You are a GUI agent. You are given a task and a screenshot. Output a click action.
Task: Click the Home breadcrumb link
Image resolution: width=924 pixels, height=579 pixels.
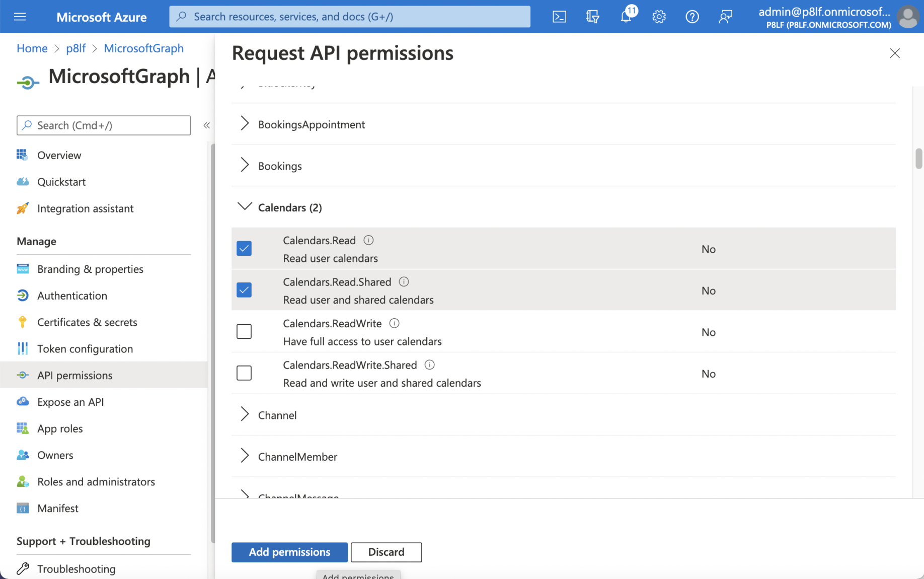pyautogui.click(x=32, y=48)
